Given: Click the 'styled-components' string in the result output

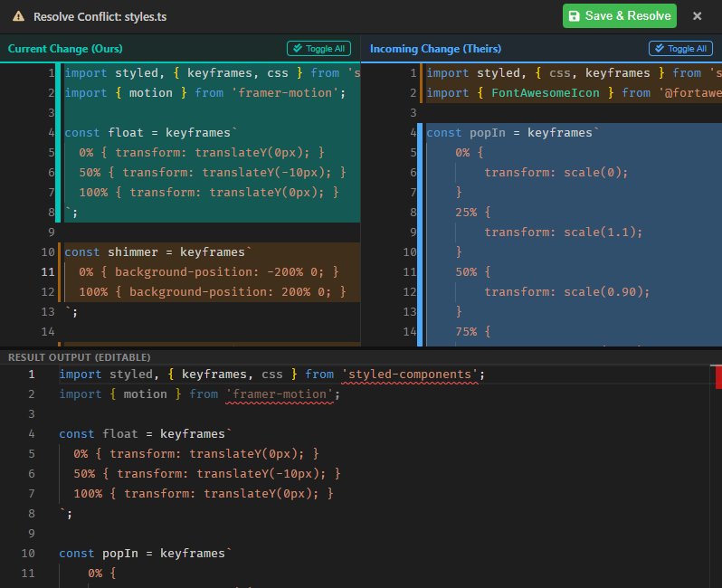Looking at the screenshot, I should click(410, 375).
